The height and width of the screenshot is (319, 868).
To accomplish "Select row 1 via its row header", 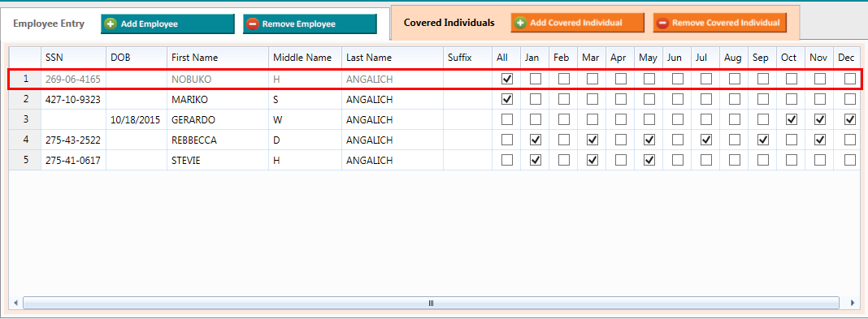I will (x=25, y=79).
